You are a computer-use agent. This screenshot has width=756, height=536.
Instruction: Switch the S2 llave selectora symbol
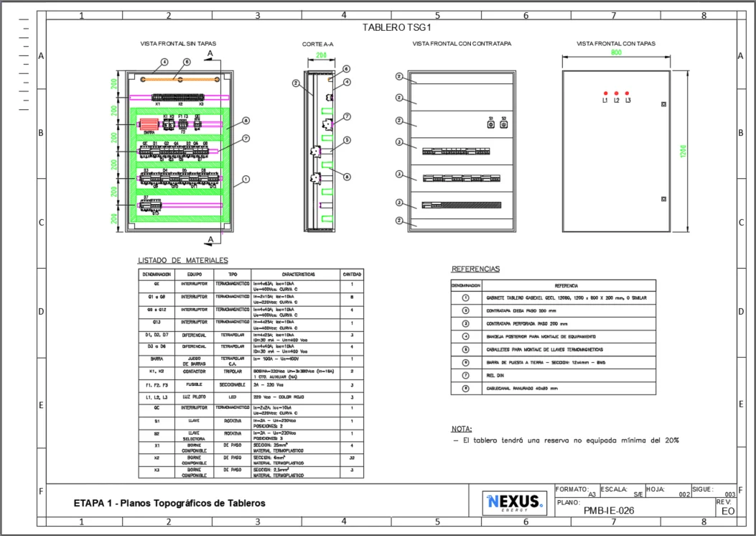(x=504, y=124)
